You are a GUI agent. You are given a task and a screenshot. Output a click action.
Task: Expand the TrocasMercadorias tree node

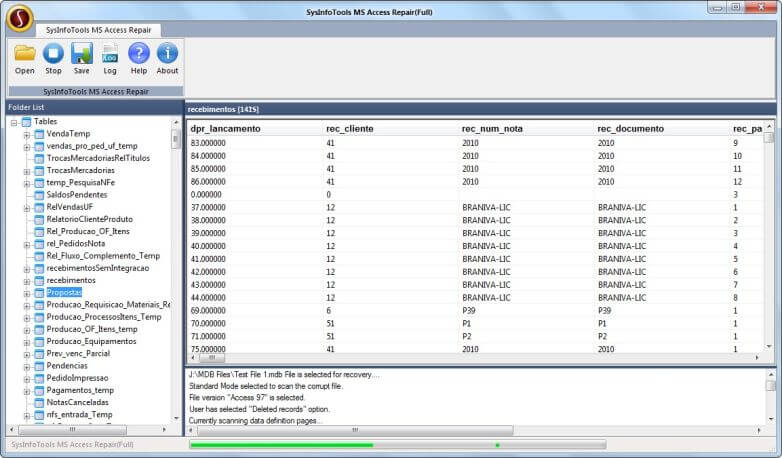[x=27, y=170]
